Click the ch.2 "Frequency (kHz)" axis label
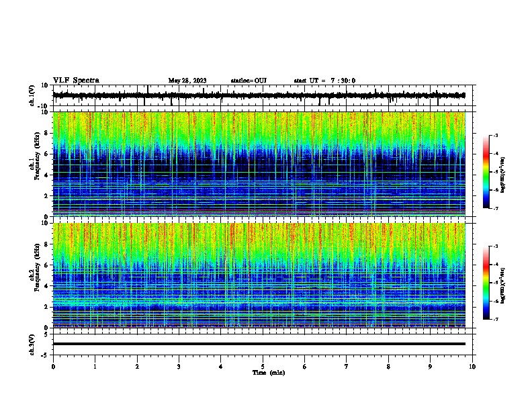 37,267
